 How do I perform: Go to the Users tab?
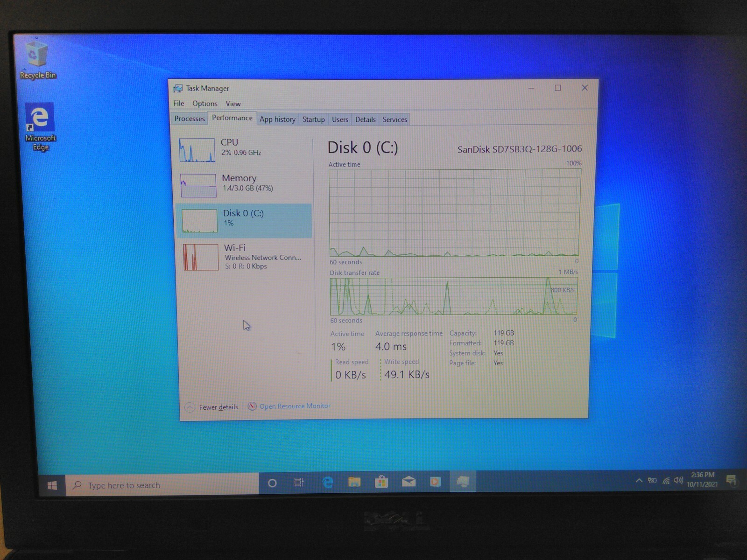click(340, 119)
